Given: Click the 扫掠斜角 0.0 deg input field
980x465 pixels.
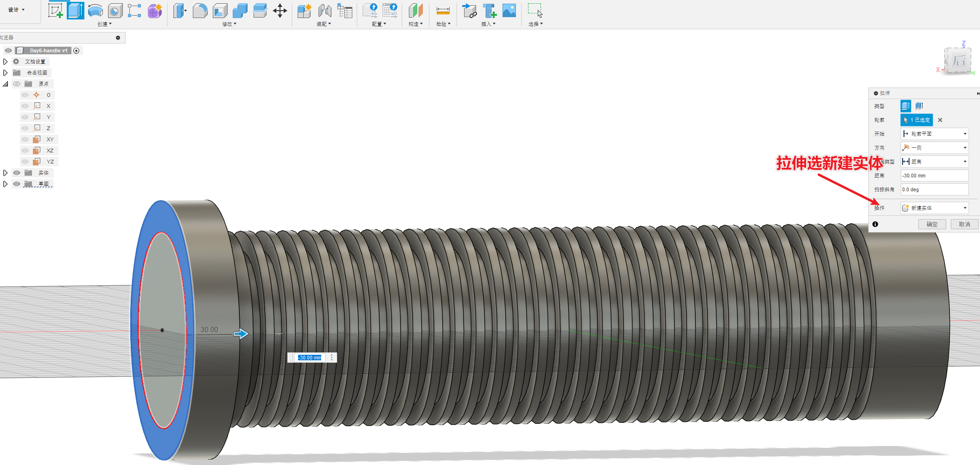Looking at the screenshot, I should click(x=934, y=189).
